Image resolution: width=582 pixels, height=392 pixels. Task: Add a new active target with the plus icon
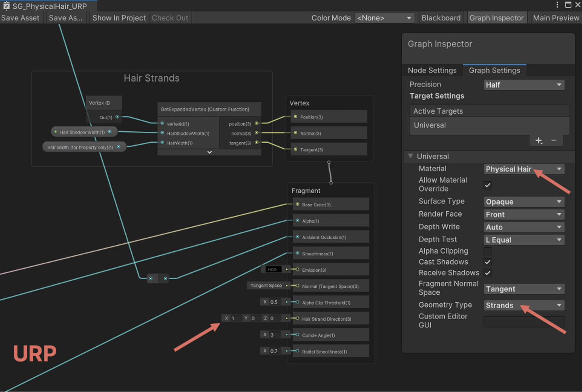(538, 140)
